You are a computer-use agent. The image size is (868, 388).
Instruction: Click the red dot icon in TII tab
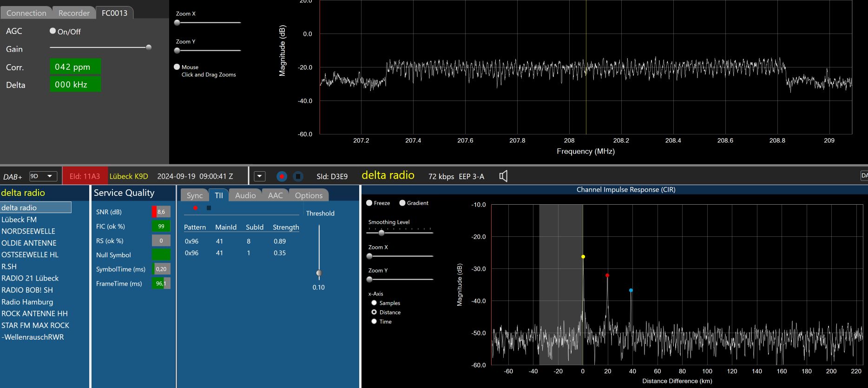point(195,208)
